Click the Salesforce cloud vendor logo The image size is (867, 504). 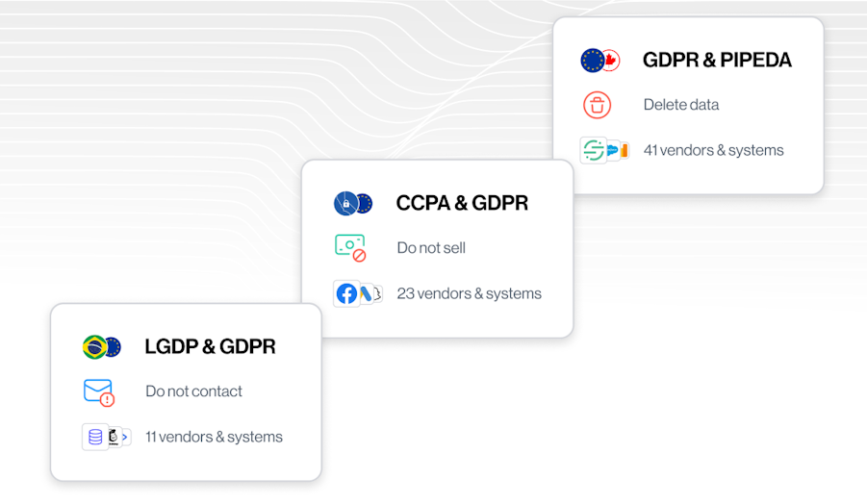613,150
